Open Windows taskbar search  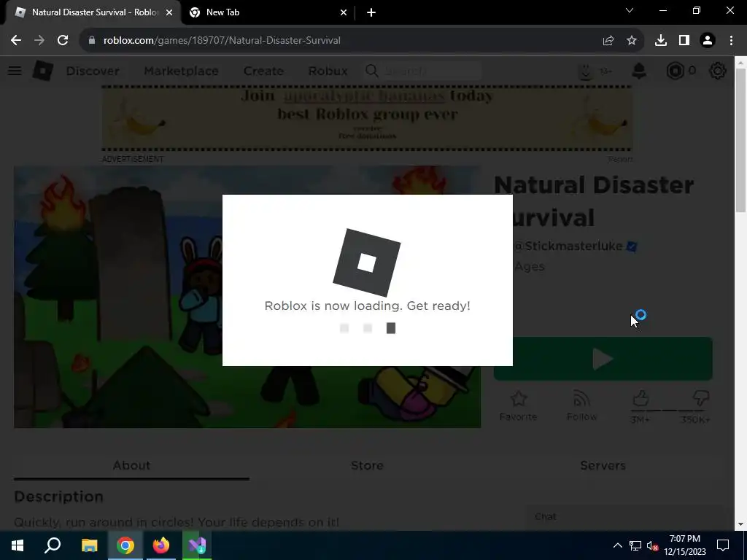pyautogui.click(x=53, y=545)
